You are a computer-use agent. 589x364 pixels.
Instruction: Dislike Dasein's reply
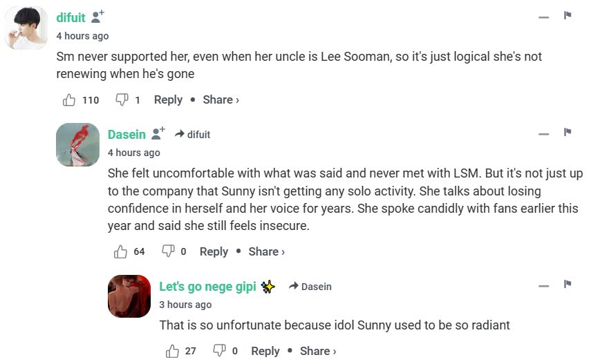(x=167, y=251)
